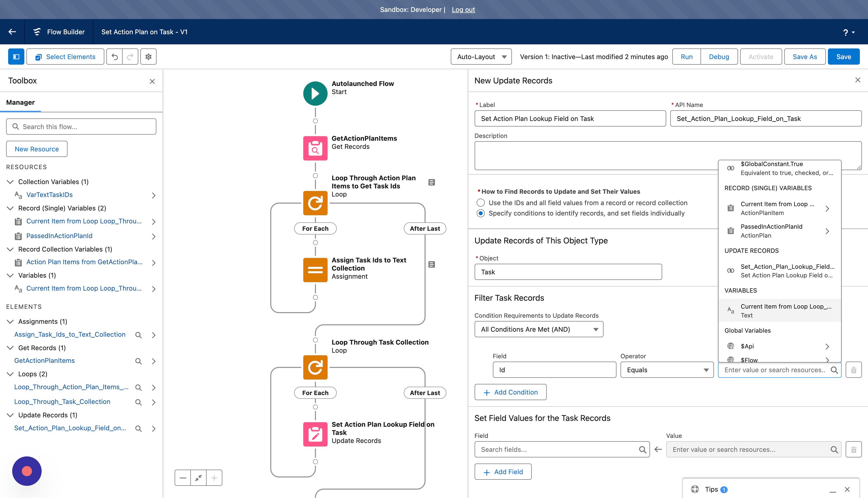The height and width of the screenshot is (498, 868).
Task: Open the Equals operator dropdown
Action: coord(667,370)
